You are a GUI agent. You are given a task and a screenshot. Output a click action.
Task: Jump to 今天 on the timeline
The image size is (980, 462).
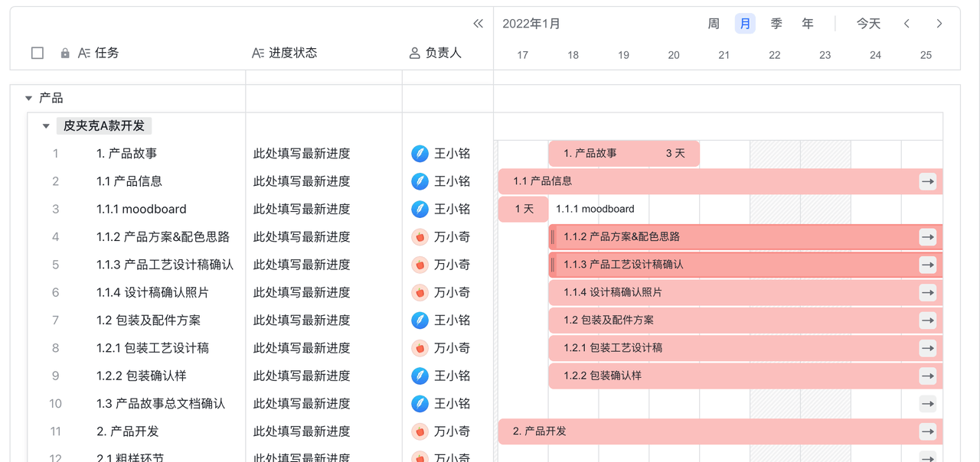pyautogui.click(x=868, y=24)
